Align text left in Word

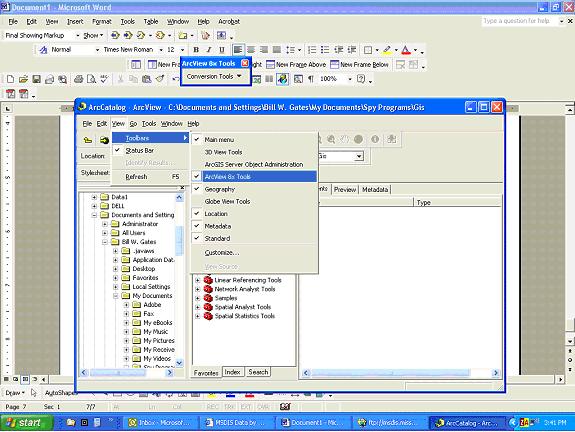point(238,50)
